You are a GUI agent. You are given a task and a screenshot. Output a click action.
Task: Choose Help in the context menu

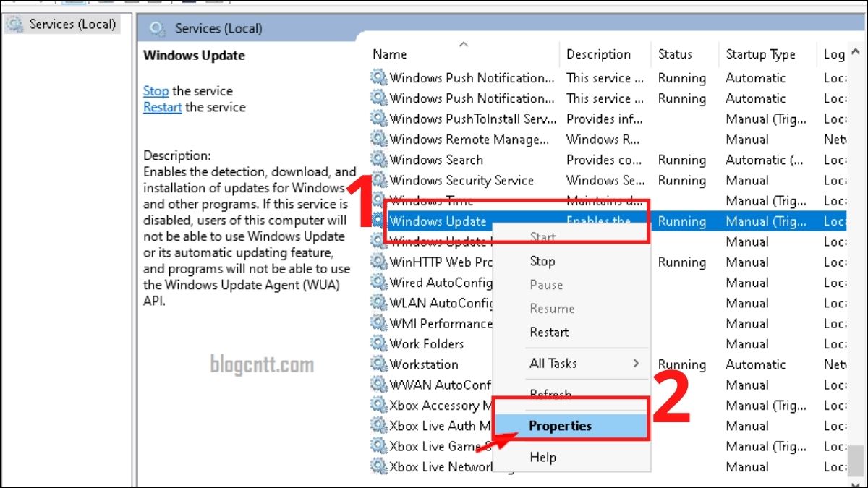coord(542,457)
